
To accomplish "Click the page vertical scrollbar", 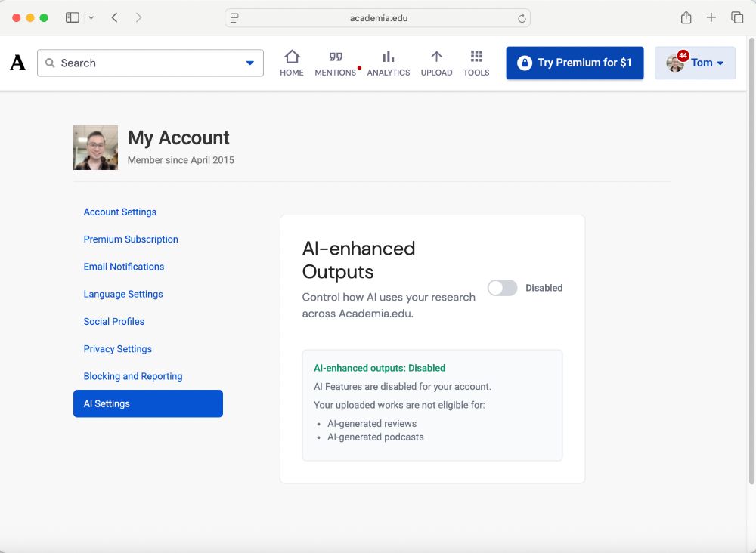I will tap(751, 260).
